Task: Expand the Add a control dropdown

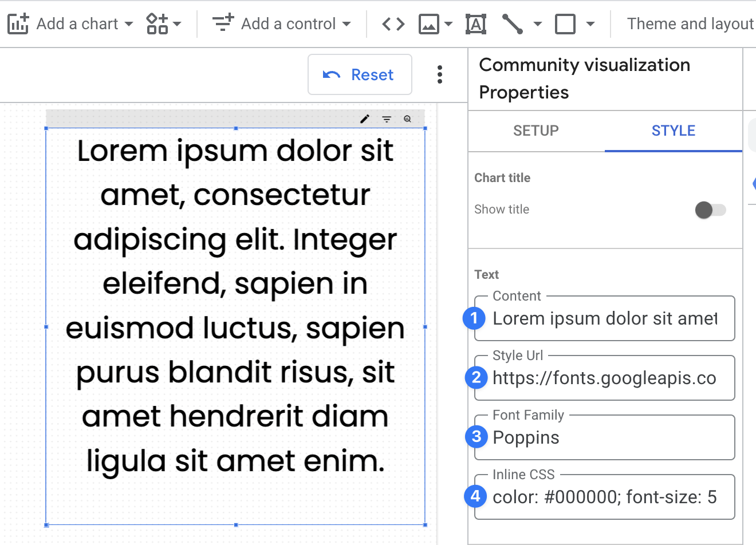Action: (x=346, y=23)
